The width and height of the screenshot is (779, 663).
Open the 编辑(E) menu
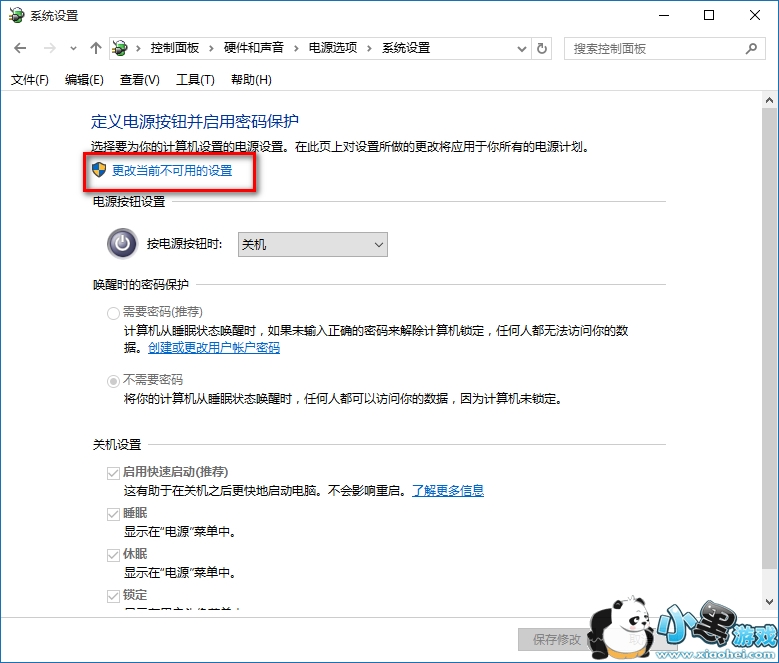(x=84, y=79)
